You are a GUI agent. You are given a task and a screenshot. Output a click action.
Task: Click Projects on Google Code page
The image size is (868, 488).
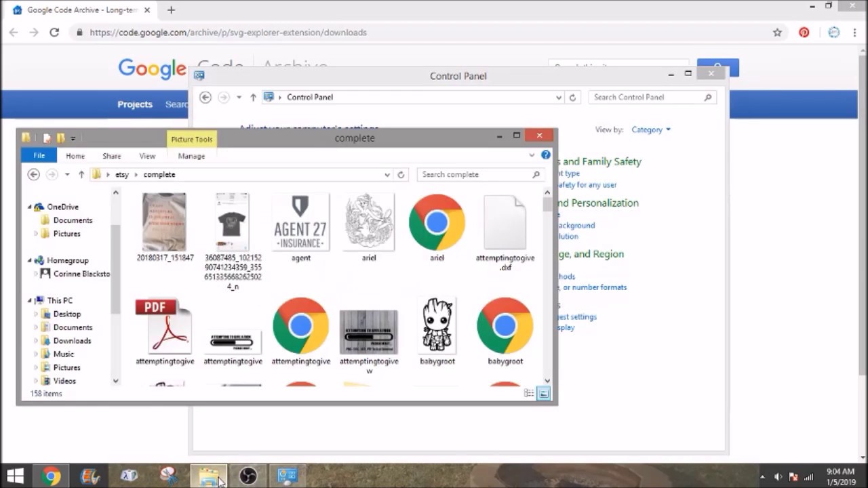tap(135, 104)
